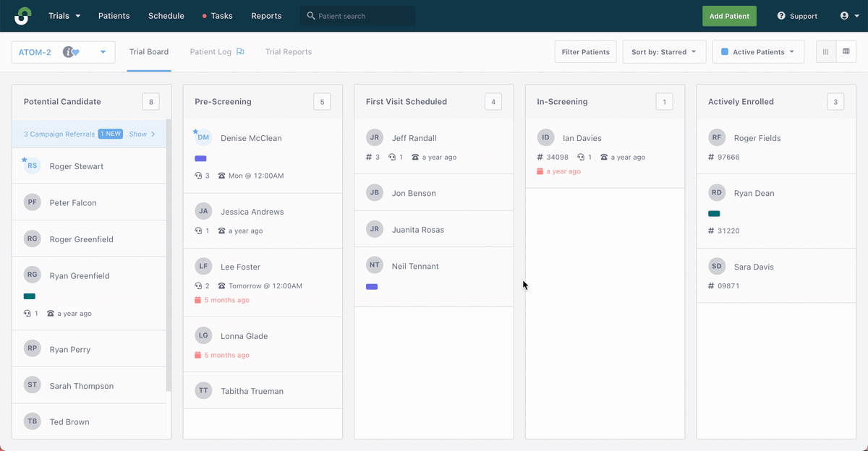Open the Active Patients dropdown
Screen dimensions: 868x451
pos(758,52)
